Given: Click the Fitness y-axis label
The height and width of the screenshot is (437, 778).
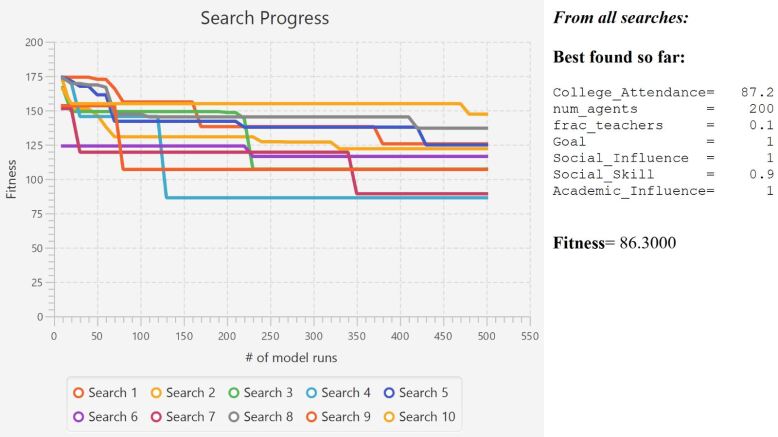Looking at the screenshot, I should (x=12, y=179).
